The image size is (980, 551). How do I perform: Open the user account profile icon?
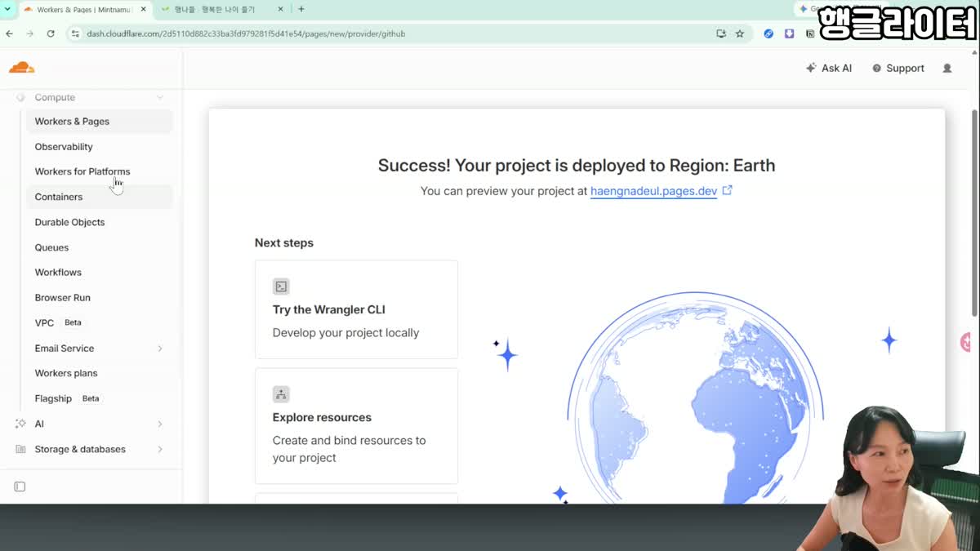point(947,69)
